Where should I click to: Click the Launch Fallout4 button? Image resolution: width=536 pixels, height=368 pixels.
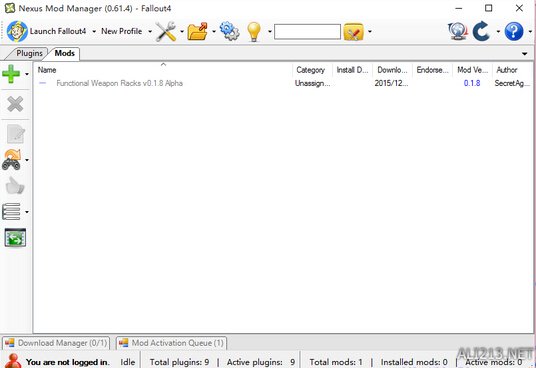tap(46, 31)
